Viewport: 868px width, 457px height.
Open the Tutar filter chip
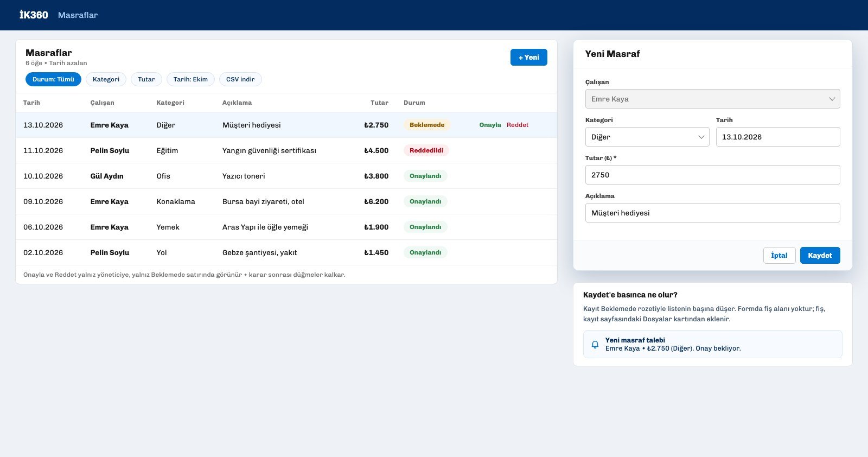[146, 79]
